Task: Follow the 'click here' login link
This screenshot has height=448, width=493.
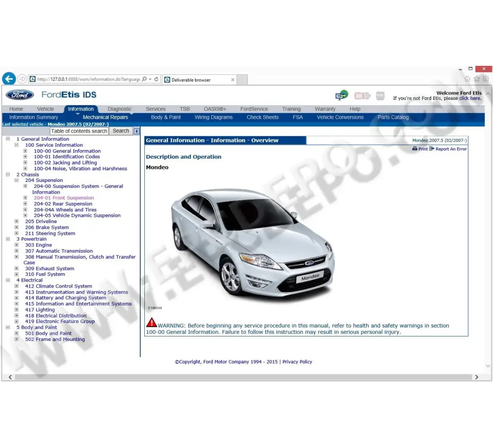Action: [470, 99]
